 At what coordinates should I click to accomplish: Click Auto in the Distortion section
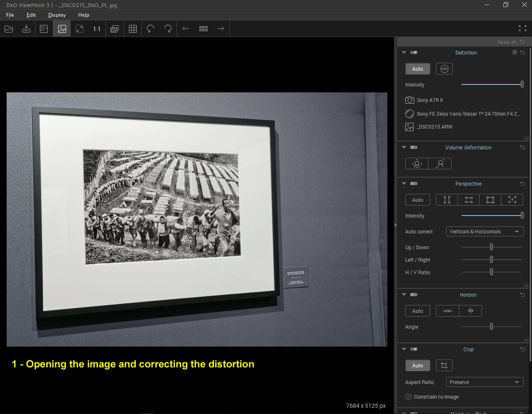click(x=418, y=69)
